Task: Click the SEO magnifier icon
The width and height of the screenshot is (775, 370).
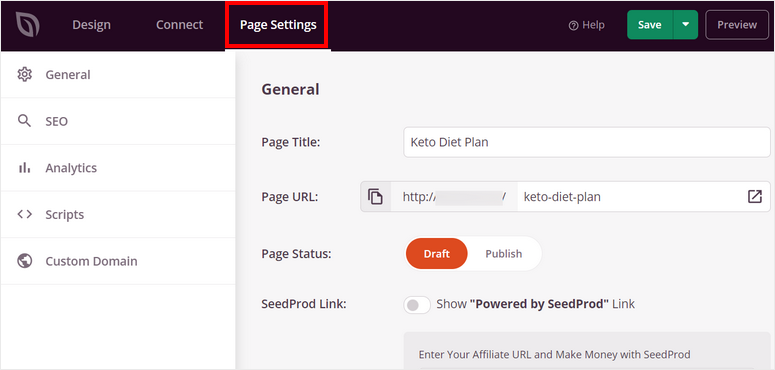Action: click(x=24, y=121)
